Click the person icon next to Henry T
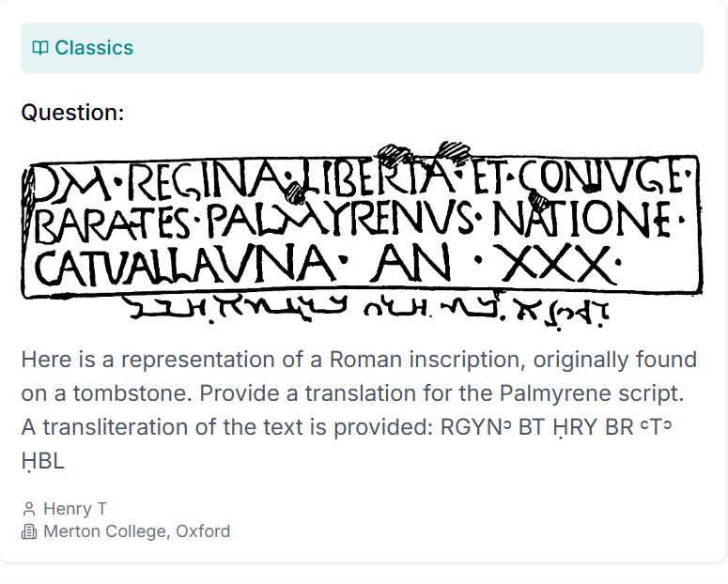This screenshot has width=728, height=584. pos(29,509)
